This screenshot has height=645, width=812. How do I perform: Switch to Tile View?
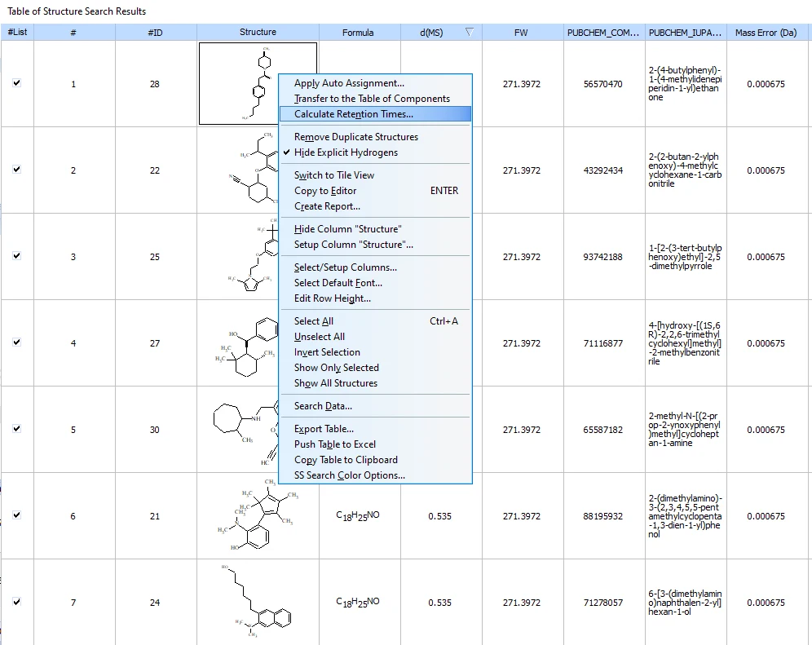pyautogui.click(x=376, y=175)
